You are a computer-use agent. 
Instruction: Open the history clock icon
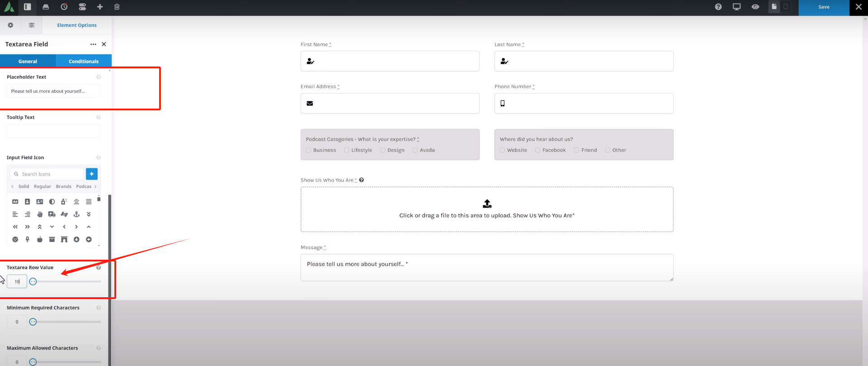point(64,7)
